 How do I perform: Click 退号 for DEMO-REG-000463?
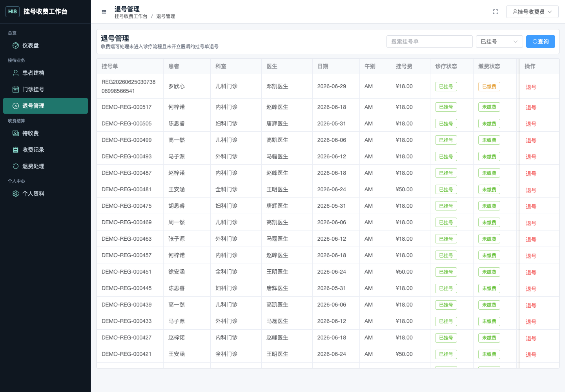pos(531,240)
